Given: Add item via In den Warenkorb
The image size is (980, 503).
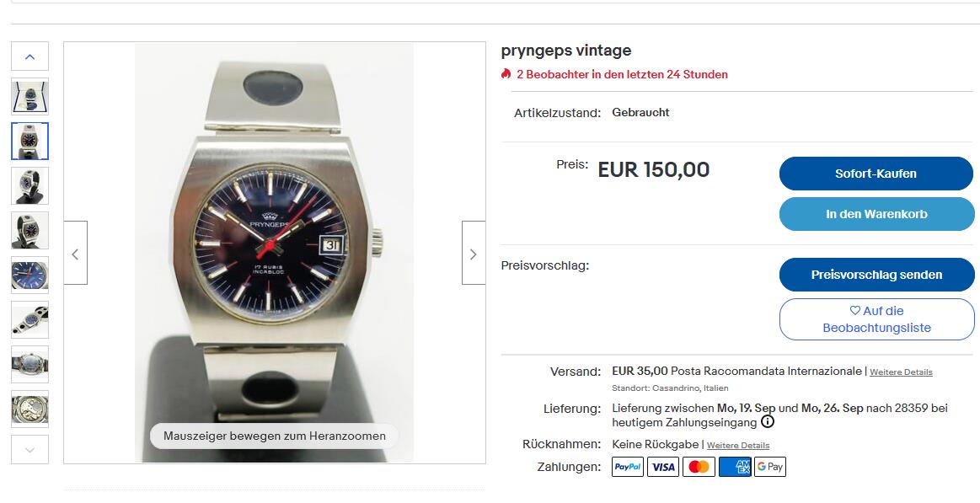Looking at the screenshot, I should 876,214.
